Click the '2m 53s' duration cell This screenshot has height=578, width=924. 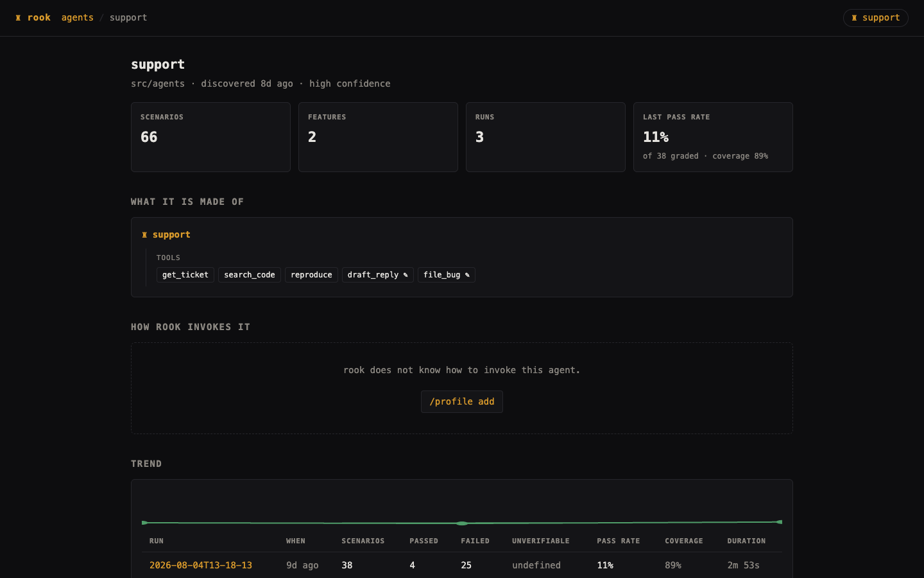(x=743, y=565)
